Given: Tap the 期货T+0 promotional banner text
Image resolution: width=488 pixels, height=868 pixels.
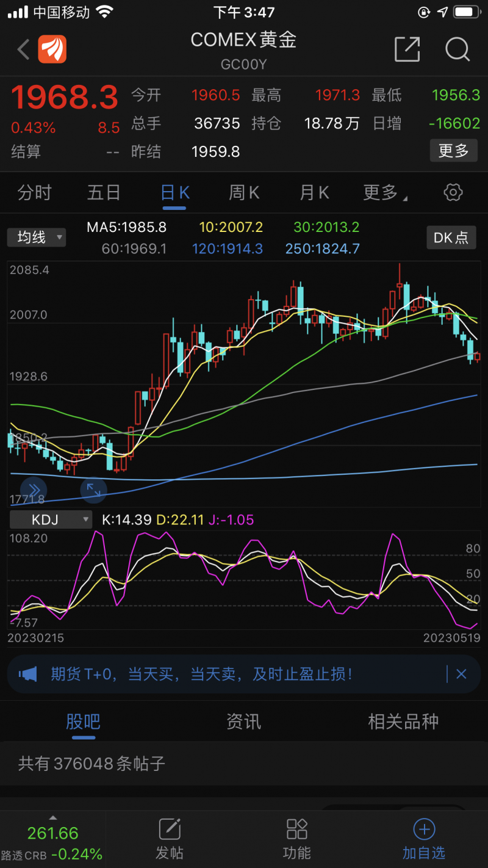Looking at the screenshot, I should tap(201, 675).
